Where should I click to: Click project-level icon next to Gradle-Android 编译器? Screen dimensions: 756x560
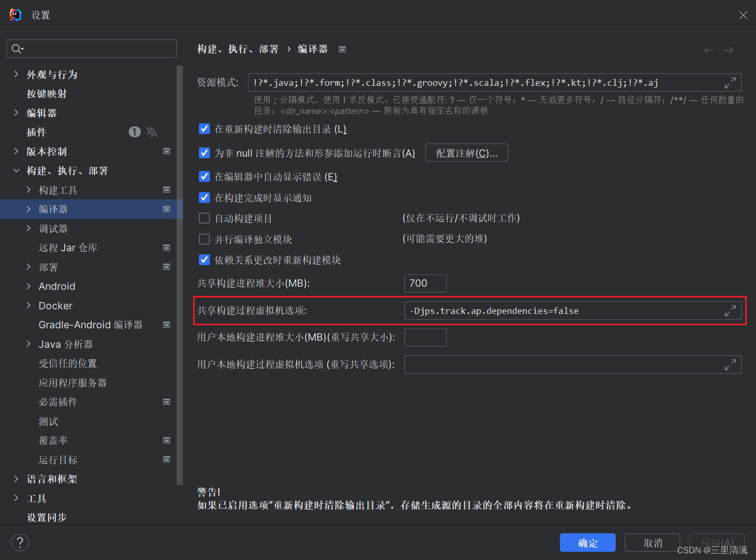point(166,325)
